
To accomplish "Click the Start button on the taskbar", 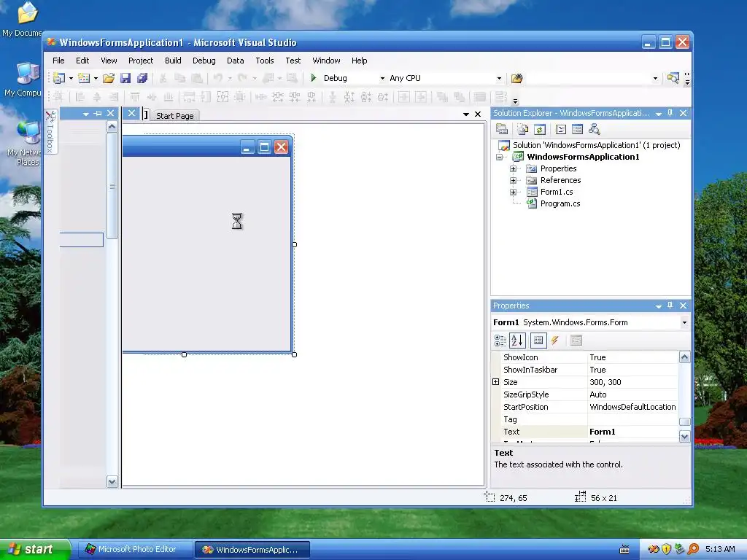I will point(35,550).
